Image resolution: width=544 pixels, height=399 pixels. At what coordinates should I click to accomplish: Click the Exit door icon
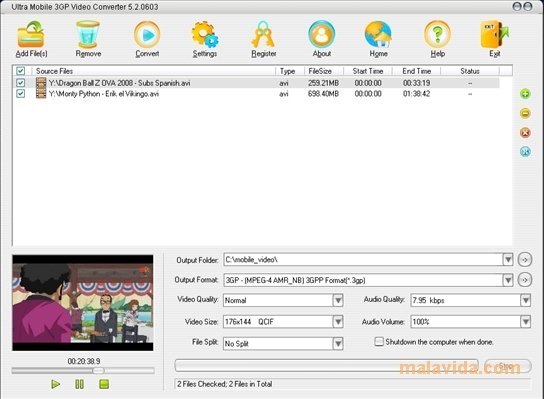coord(494,34)
